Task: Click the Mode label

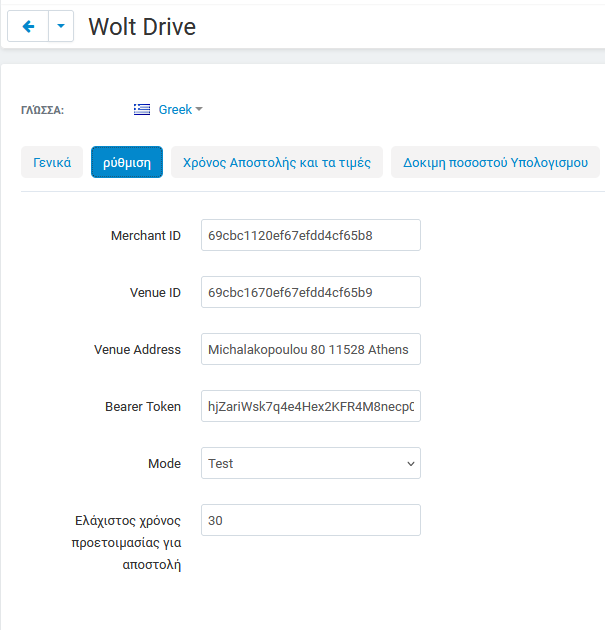Action: [x=164, y=464]
